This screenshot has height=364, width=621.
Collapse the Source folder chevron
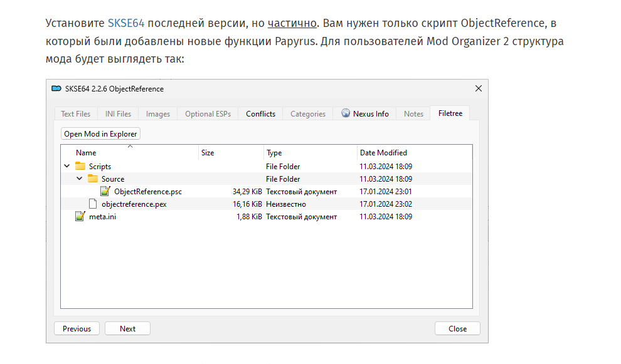click(x=80, y=179)
